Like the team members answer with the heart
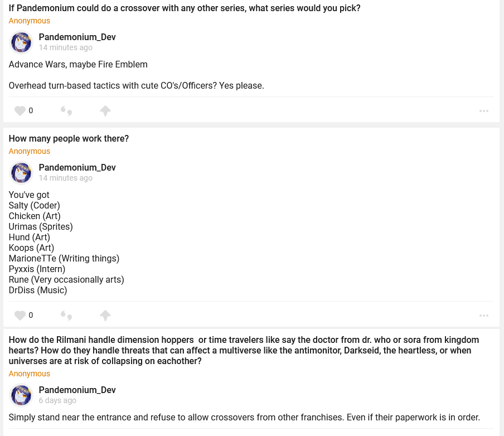Screen dimensions: 504x436 [x=20, y=316]
